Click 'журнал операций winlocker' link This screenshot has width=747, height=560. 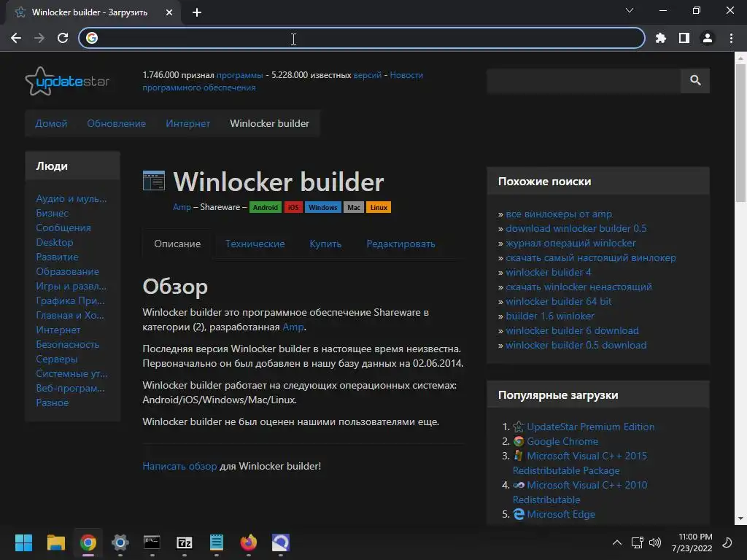(x=570, y=244)
